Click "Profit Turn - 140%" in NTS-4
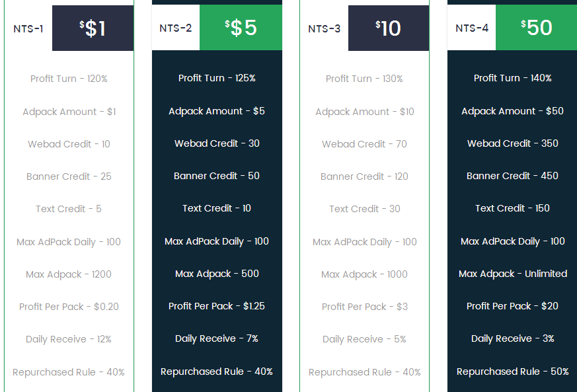This screenshot has width=577, height=392. pyautogui.click(x=513, y=78)
